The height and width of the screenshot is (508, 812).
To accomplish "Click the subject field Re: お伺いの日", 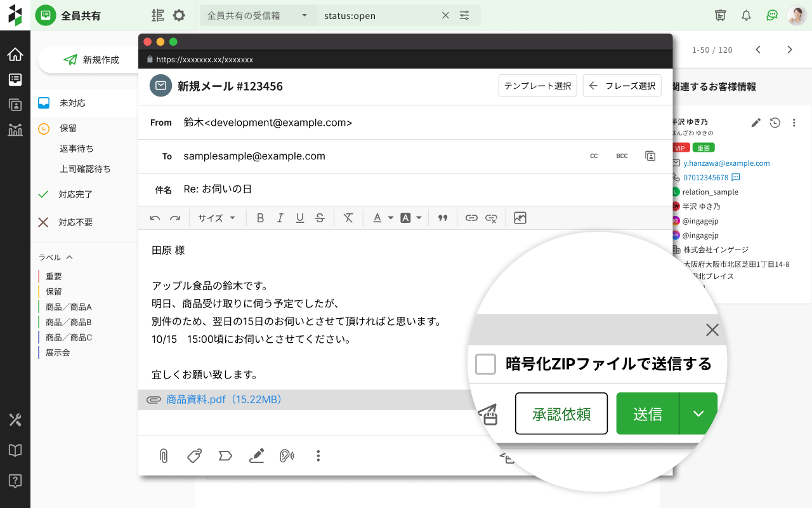I will click(405, 189).
